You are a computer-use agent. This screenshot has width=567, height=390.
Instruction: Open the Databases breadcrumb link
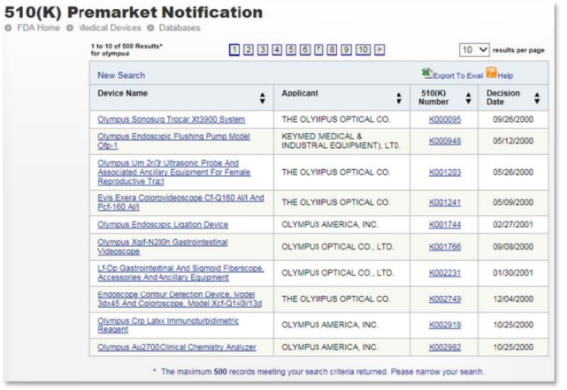click(x=179, y=28)
